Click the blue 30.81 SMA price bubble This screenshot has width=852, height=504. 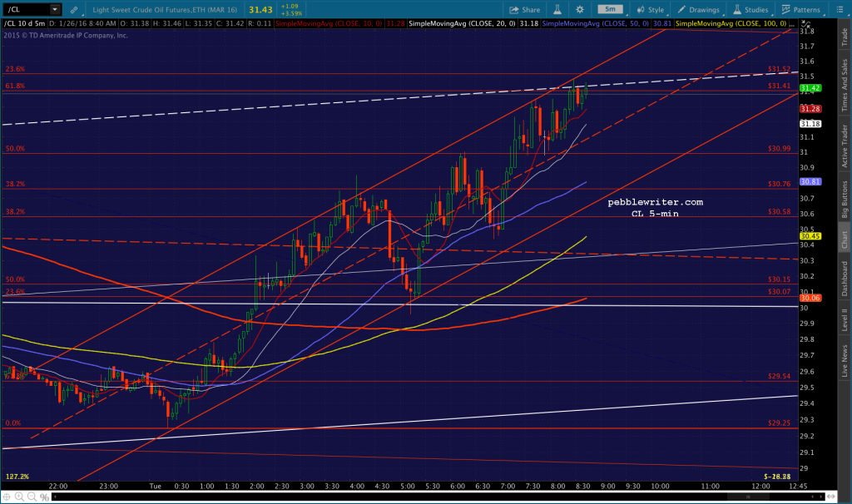[x=810, y=182]
